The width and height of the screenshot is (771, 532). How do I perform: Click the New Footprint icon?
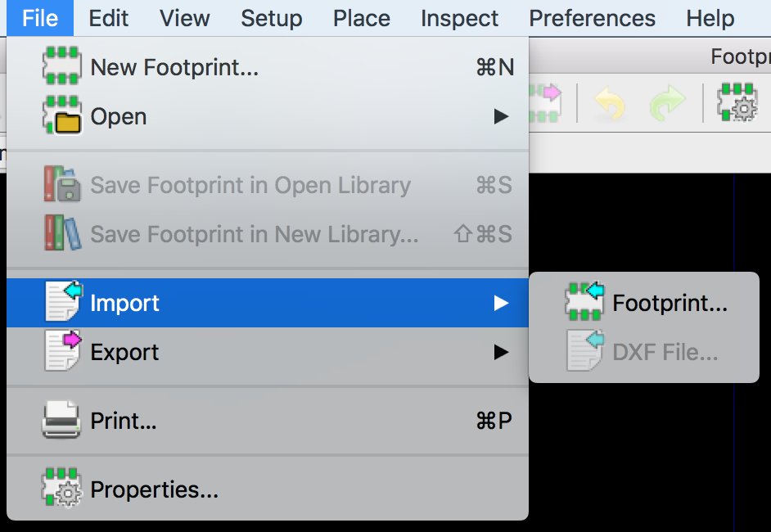coord(62,67)
